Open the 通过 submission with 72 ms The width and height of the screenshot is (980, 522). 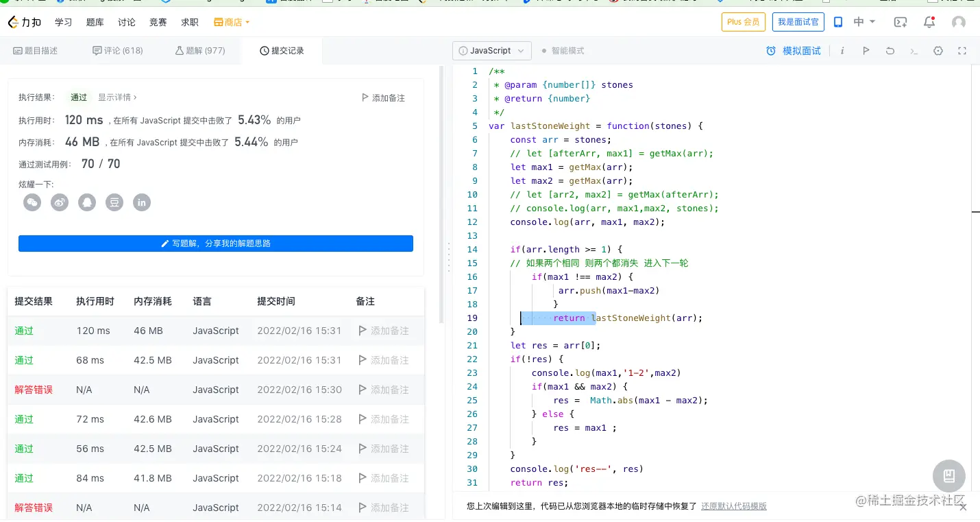click(24, 419)
